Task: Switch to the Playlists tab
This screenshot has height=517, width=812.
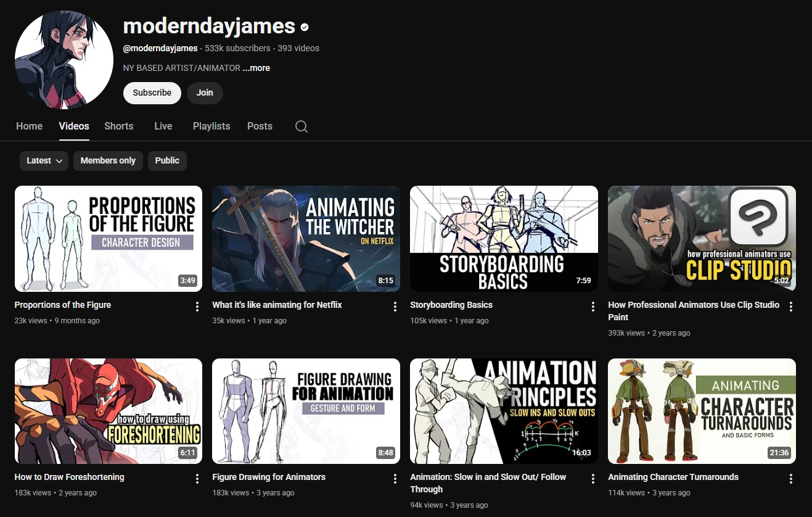Action: click(x=211, y=126)
